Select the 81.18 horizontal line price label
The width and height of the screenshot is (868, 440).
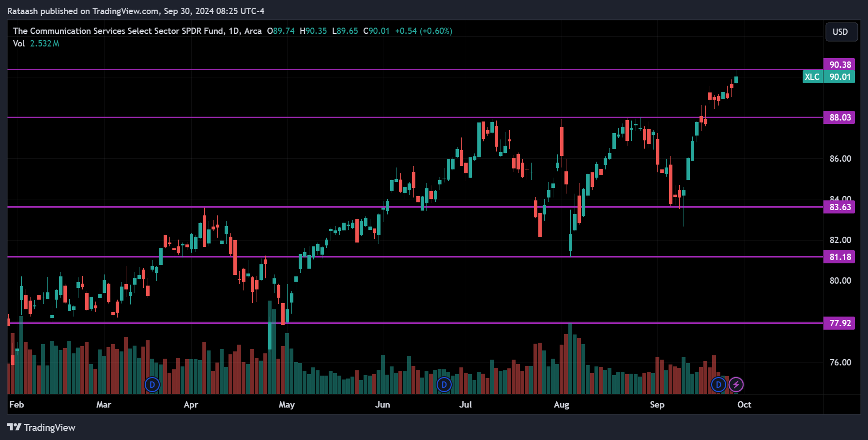[x=839, y=257]
